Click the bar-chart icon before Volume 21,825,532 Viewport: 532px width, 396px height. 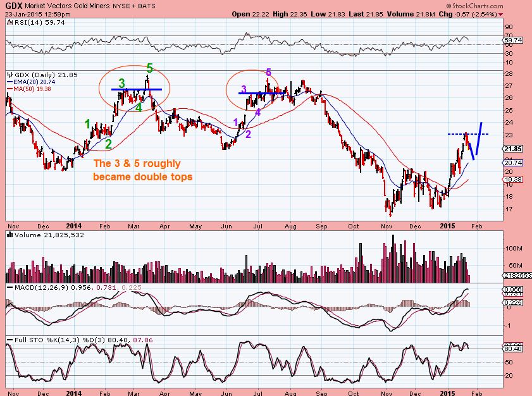(x=9, y=235)
